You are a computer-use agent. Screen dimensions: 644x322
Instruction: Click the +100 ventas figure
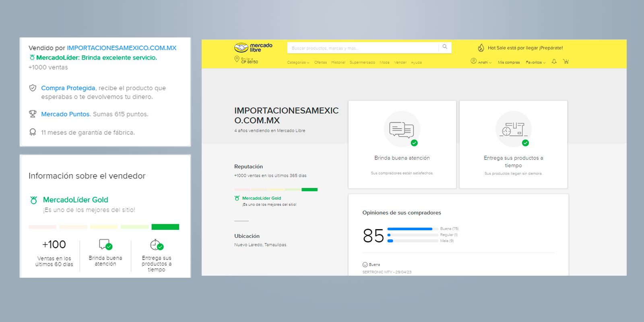[54, 244]
